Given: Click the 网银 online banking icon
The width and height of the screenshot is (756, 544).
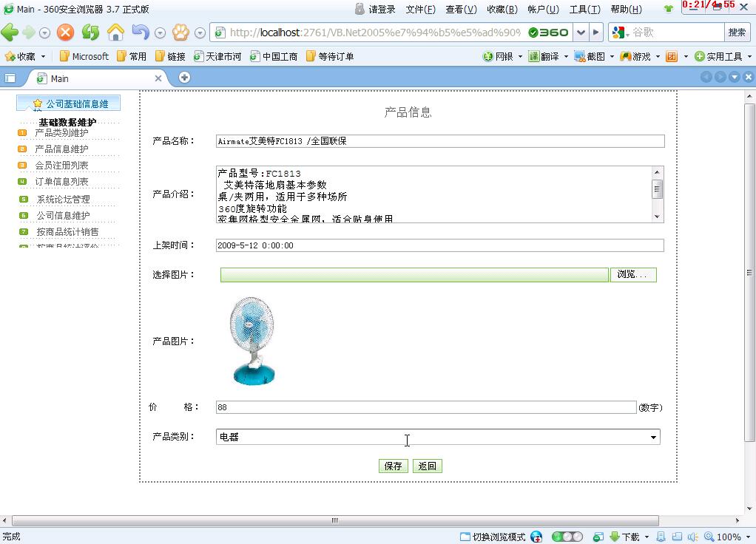Looking at the screenshot, I should (498, 56).
